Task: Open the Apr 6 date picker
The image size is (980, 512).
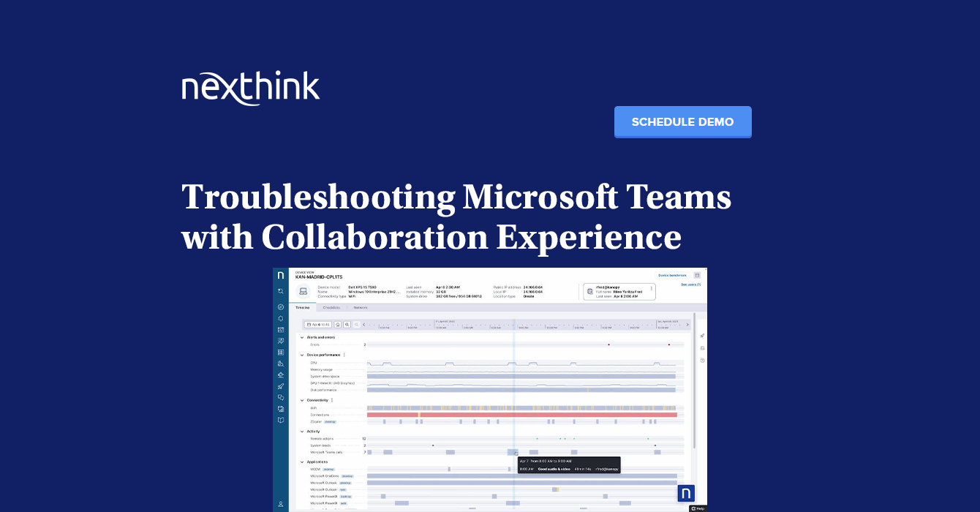Action: tap(318, 324)
